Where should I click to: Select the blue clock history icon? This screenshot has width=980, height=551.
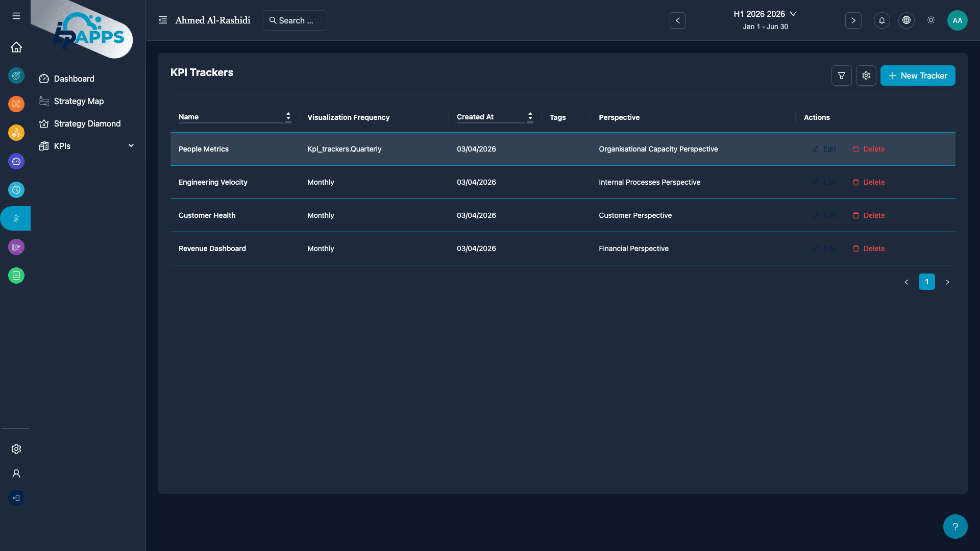click(x=16, y=190)
